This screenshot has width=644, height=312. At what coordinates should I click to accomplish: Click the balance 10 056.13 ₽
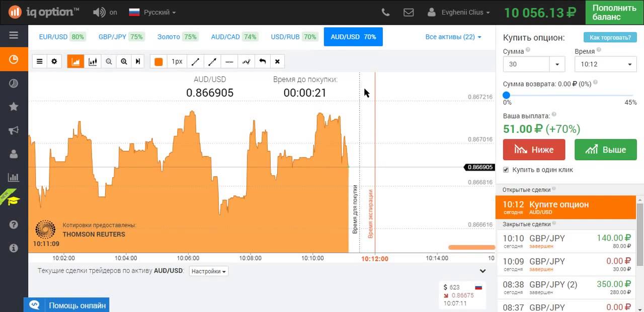[x=540, y=13]
